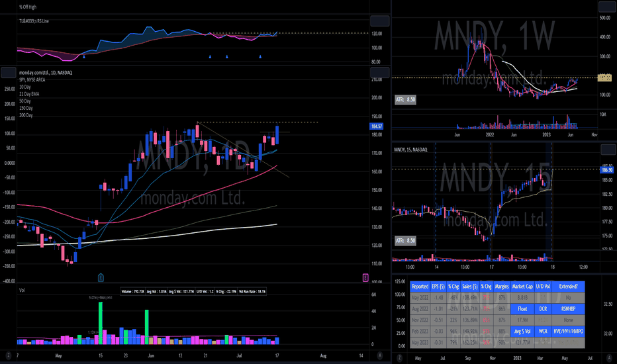Image resolution: width=617 pixels, height=364 pixels.
Task: Click the 'Avg Vol : 1.01M' stat box
Action: coord(156,292)
